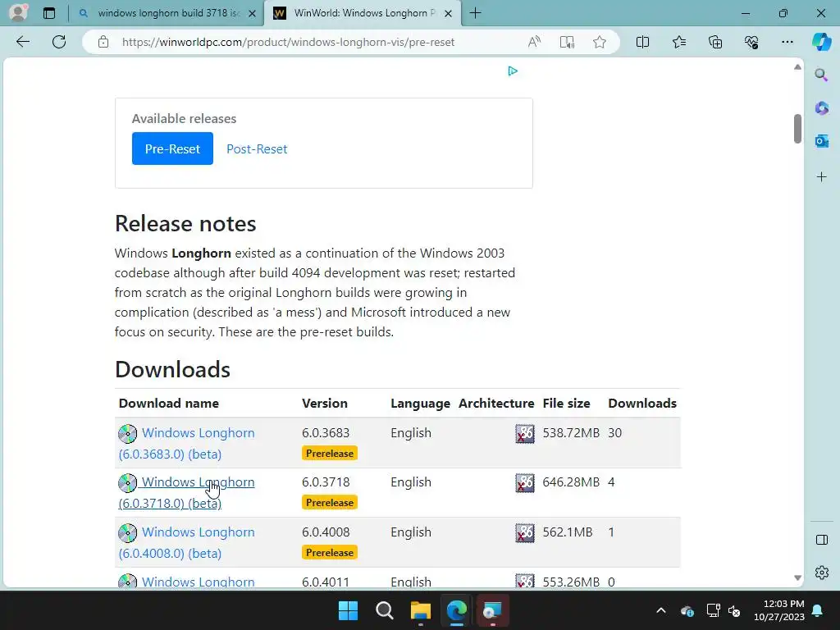The height and width of the screenshot is (630, 840).
Task: Open notification bell in system tray
Action: 818,610
